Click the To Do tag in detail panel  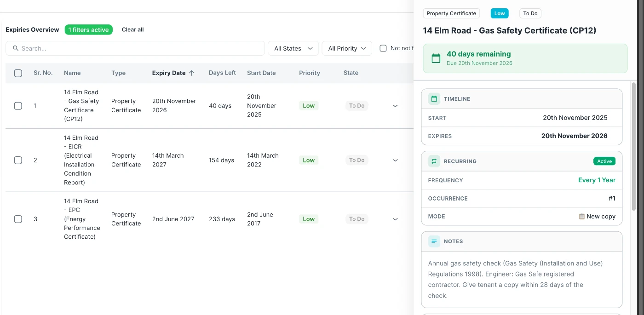(x=530, y=13)
